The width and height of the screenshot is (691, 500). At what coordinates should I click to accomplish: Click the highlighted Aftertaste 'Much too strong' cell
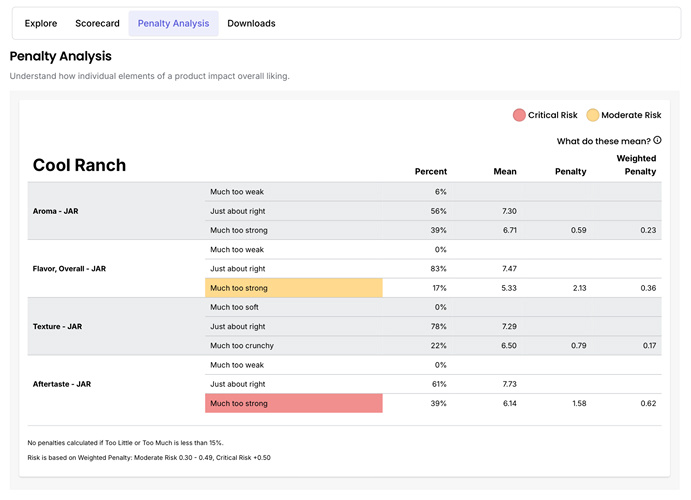(293, 403)
